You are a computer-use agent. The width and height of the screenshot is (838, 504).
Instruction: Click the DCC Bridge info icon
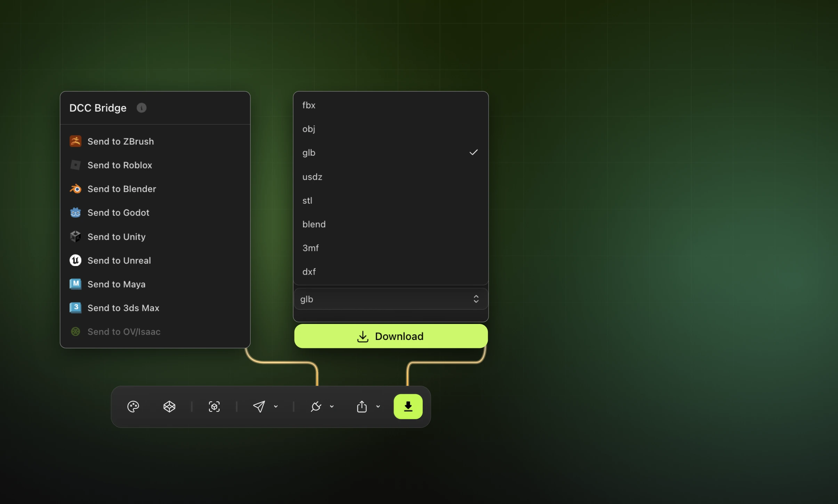(x=142, y=108)
